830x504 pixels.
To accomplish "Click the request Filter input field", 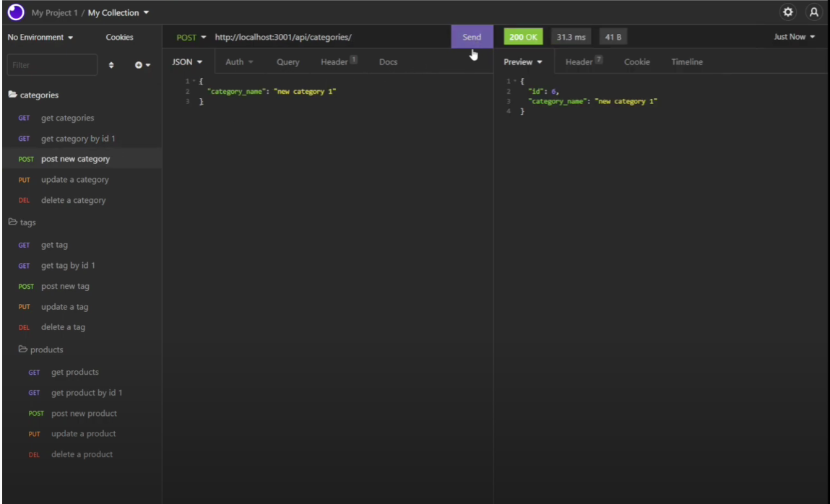I will pyautogui.click(x=52, y=65).
